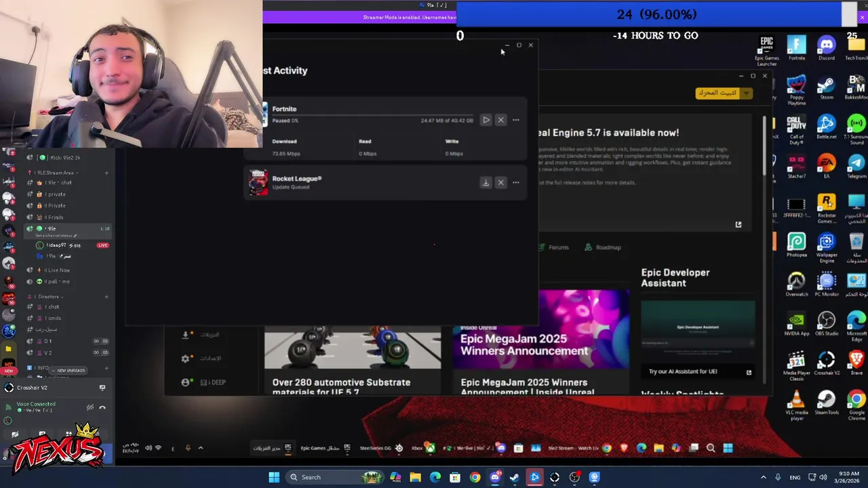Toggle Discord noise suppression icon
Image resolution: width=868 pixels, height=488 pixels.
(90, 407)
